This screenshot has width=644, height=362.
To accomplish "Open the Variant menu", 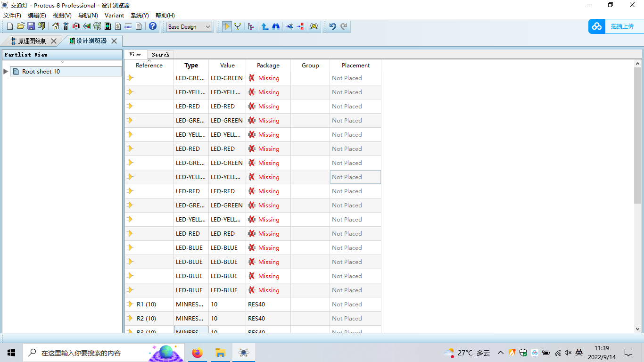I will pyautogui.click(x=114, y=15).
